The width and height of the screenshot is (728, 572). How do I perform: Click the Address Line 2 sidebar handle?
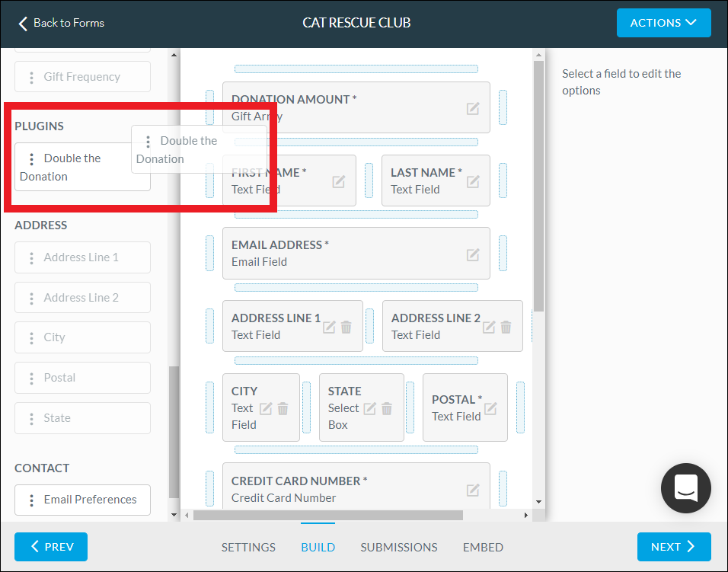[x=31, y=299]
